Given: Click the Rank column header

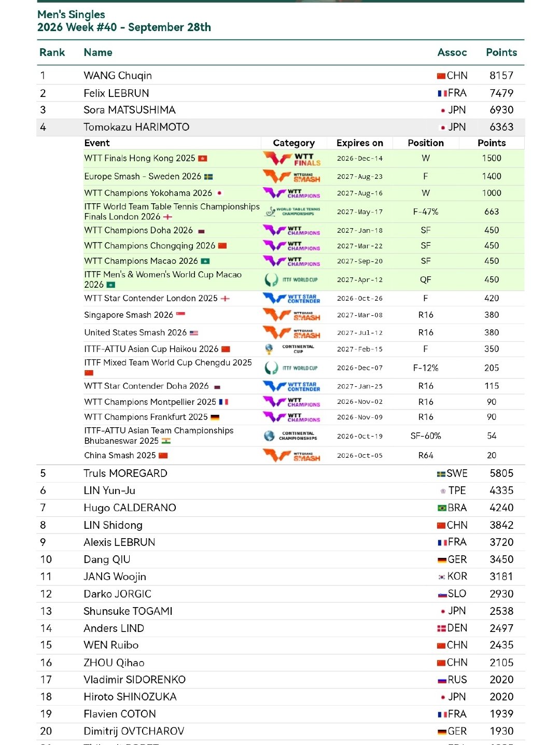Looking at the screenshot, I should click(x=52, y=52).
